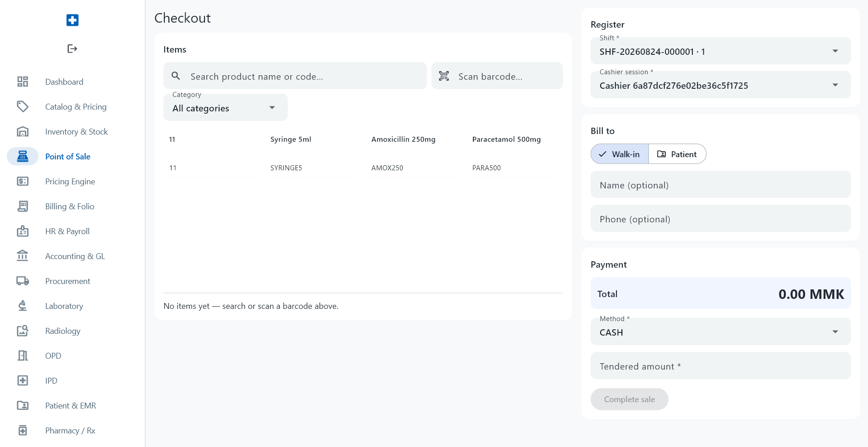Click the blue medical cross app logo
The width and height of the screenshot is (868, 447).
[x=72, y=20]
